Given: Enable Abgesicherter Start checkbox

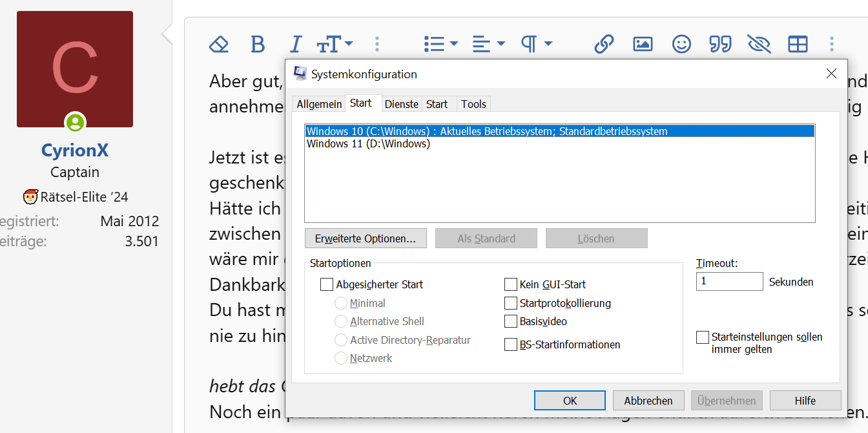Looking at the screenshot, I should pyautogui.click(x=327, y=284).
